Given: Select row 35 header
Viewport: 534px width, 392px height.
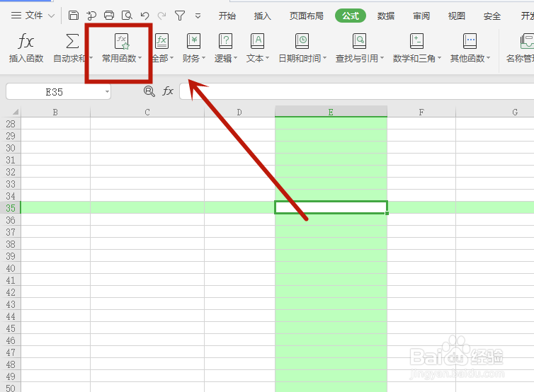Looking at the screenshot, I should pos(11,207).
